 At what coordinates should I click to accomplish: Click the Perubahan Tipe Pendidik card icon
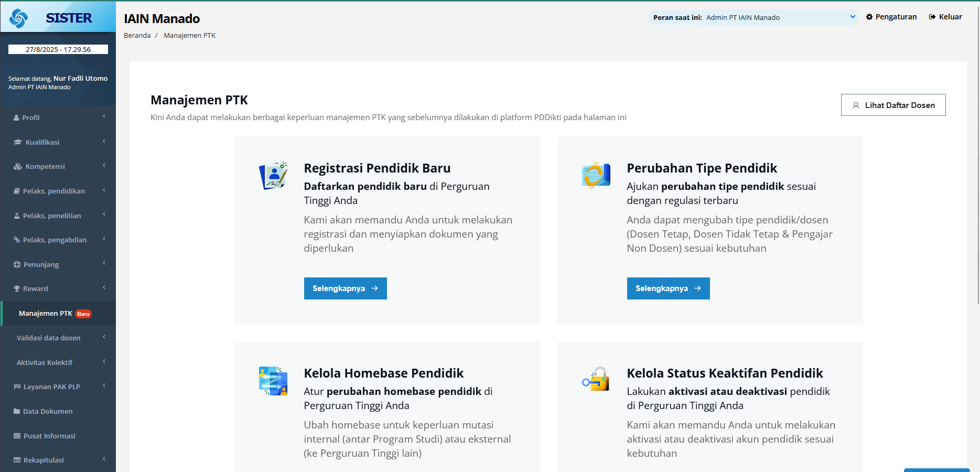coord(596,175)
